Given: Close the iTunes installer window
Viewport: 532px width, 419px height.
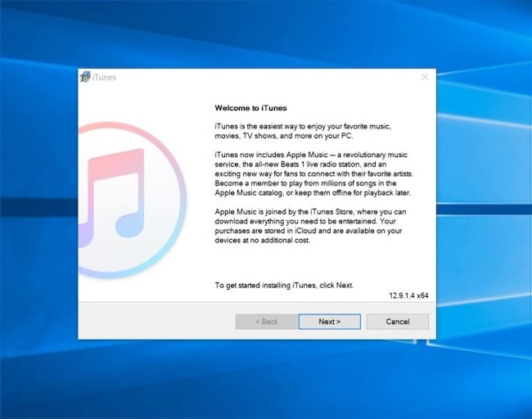Looking at the screenshot, I should [425, 77].
